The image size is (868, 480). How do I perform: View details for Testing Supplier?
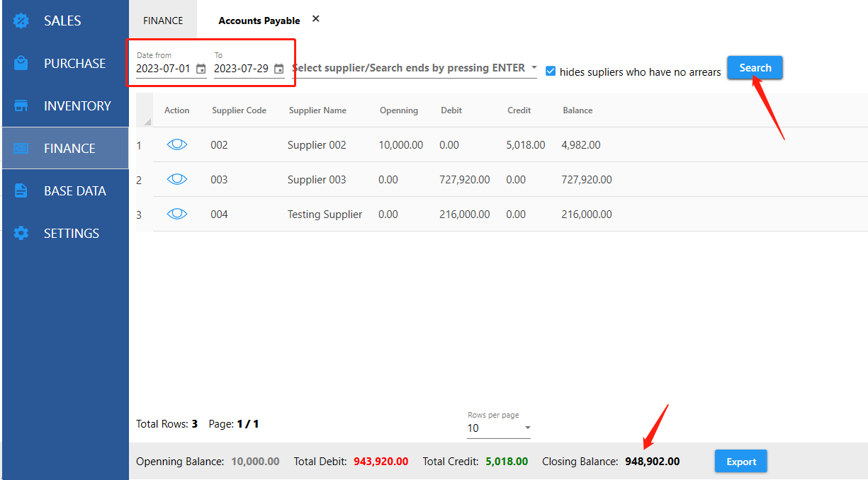[176, 214]
